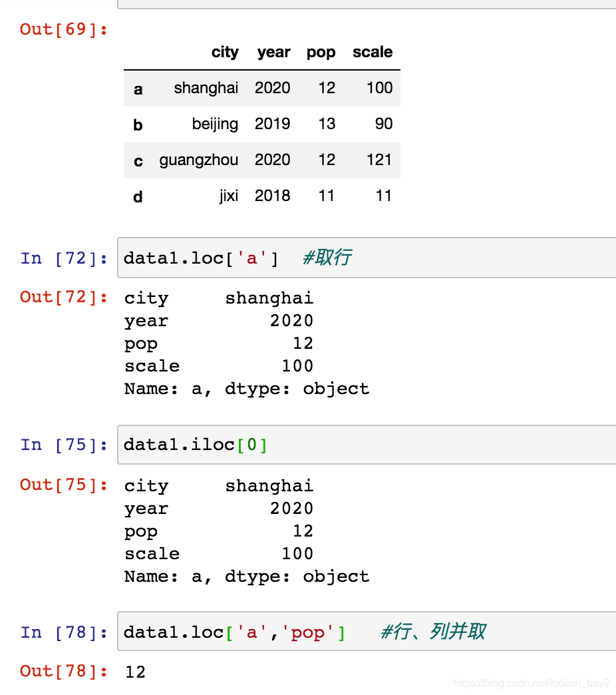Click the Out[72] prompt label
The image size is (616, 695).
pyautogui.click(x=64, y=298)
